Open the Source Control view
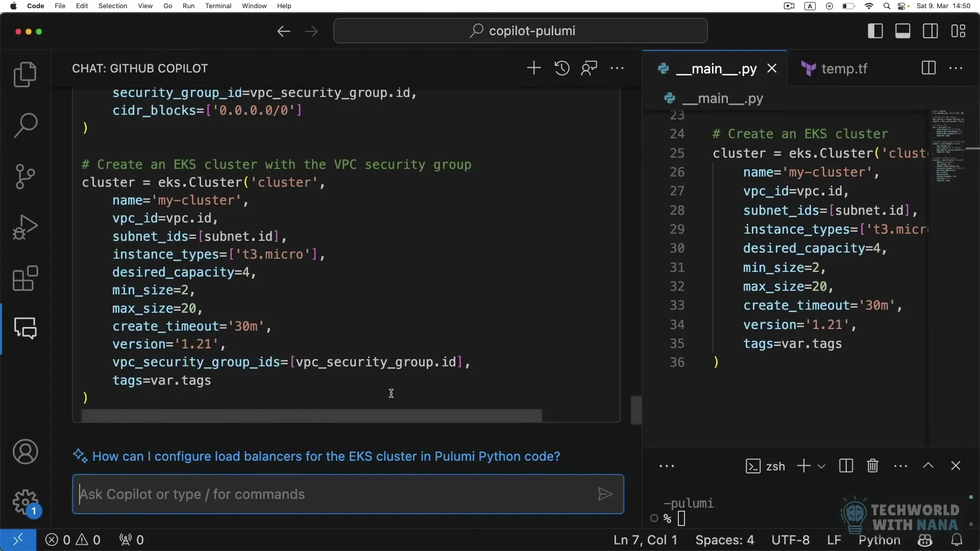Image resolution: width=980 pixels, height=551 pixels. (25, 177)
